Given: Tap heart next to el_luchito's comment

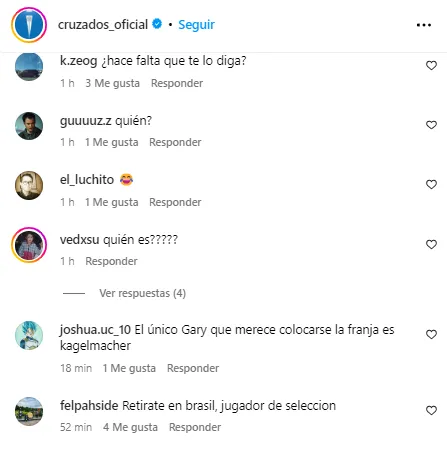Looking at the screenshot, I should tap(431, 184).
